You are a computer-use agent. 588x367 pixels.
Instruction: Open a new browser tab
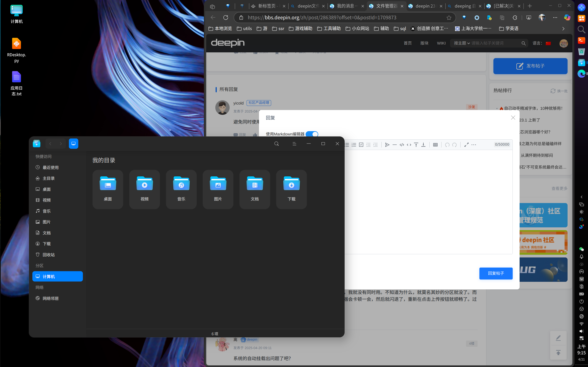(x=530, y=6)
